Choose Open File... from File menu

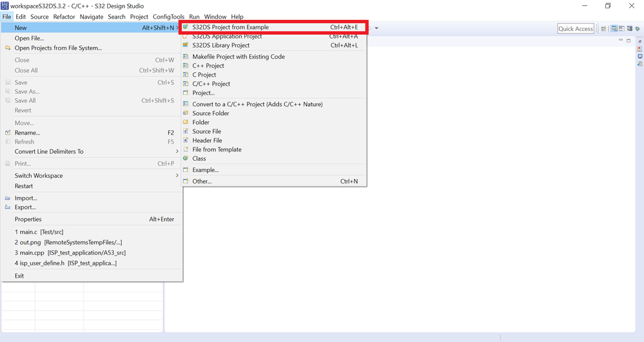click(91, 38)
